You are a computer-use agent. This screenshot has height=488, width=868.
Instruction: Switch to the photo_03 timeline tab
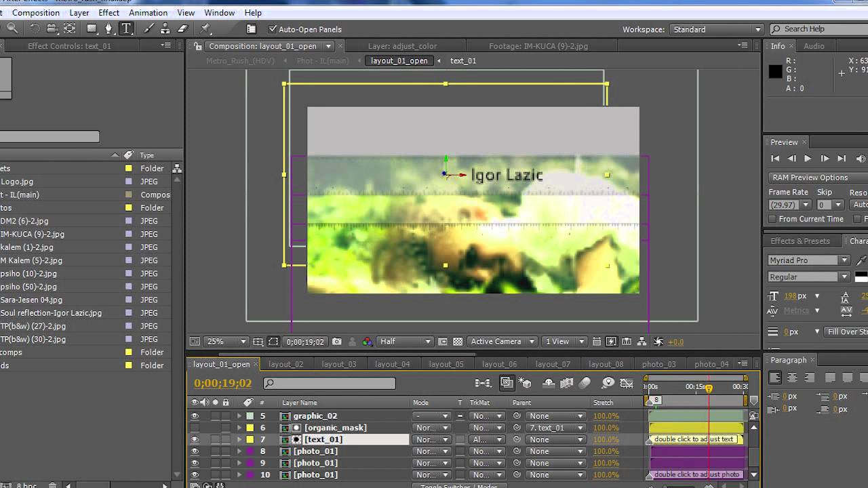point(659,364)
